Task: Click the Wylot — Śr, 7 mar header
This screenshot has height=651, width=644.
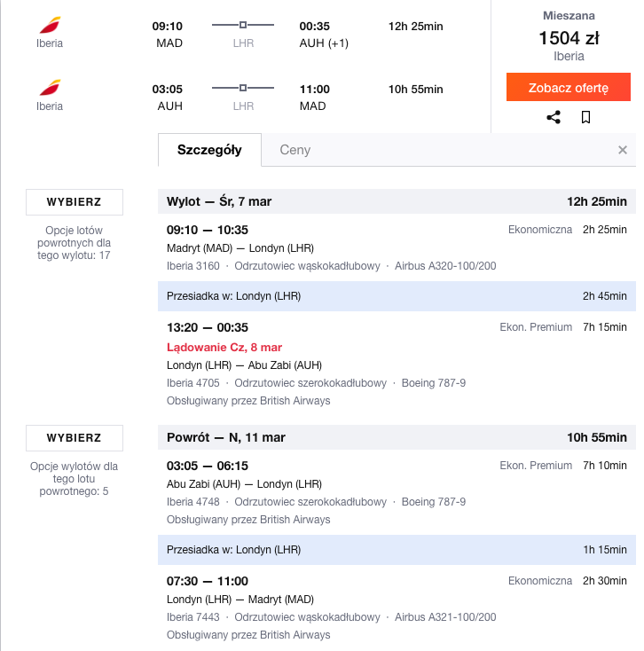Action: (x=397, y=201)
